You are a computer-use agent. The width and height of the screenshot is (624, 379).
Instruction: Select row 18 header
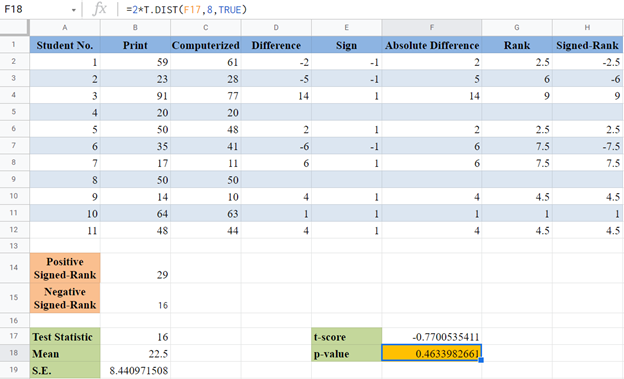pyautogui.click(x=14, y=353)
